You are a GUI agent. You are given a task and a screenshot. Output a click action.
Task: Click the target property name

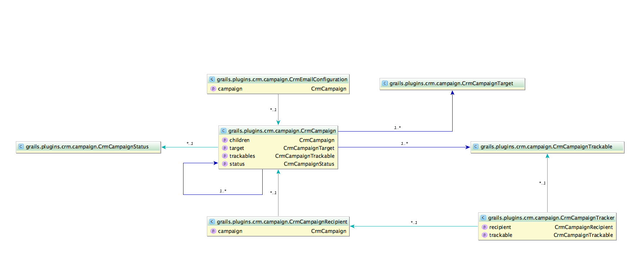point(237,148)
